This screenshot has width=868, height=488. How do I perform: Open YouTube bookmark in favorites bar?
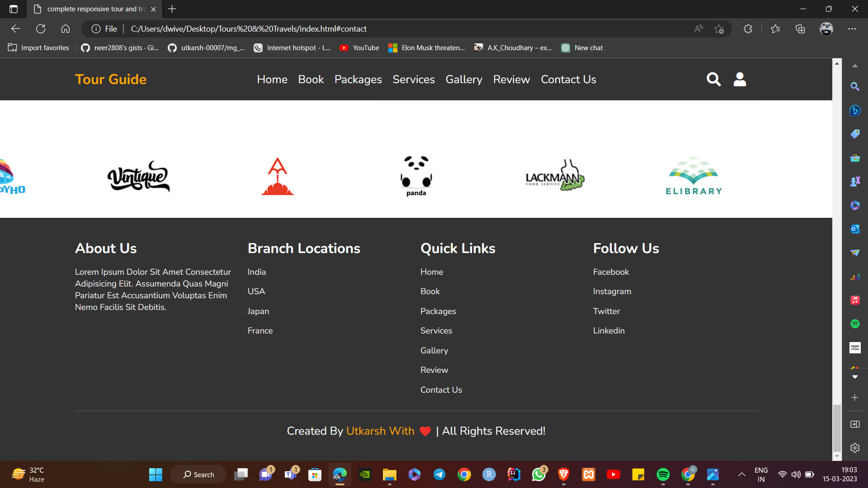pos(360,48)
